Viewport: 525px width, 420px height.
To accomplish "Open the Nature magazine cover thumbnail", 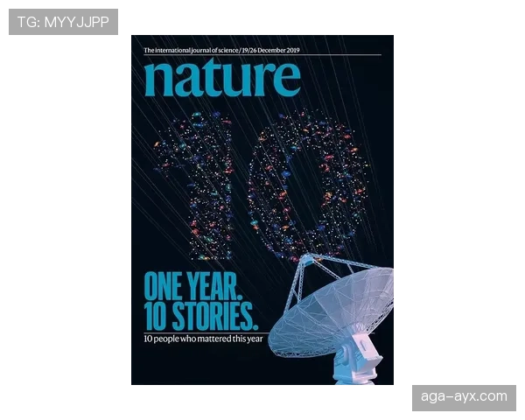I will click(x=262, y=210).
